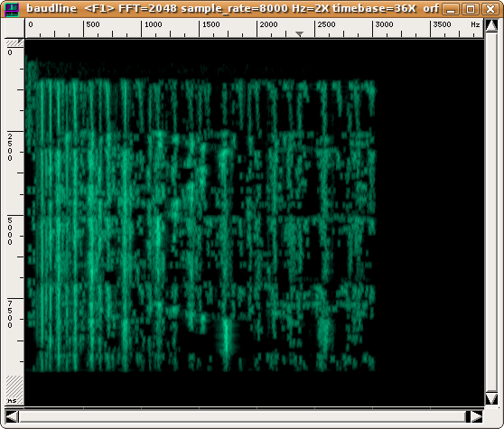Click the 7500 ms mark on the time ruler
Viewport: 504px width, 429px height.
tap(10, 314)
